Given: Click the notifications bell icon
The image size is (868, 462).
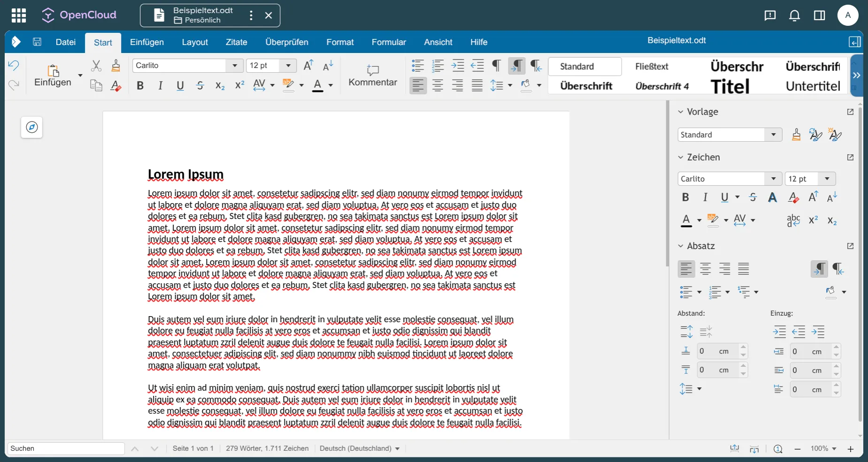Looking at the screenshot, I should [794, 15].
